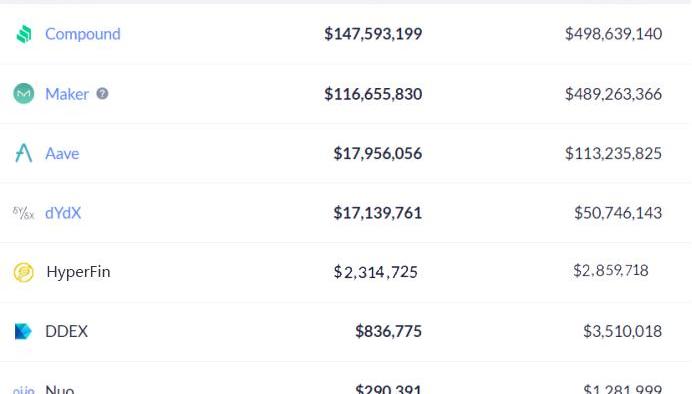Select the HyperFin row name
Image resolution: width=692 pixels, height=394 pixels.
[78, 272]
